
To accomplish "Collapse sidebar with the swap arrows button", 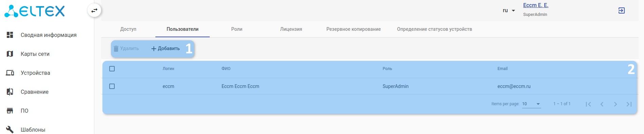I will pos(94,10).
